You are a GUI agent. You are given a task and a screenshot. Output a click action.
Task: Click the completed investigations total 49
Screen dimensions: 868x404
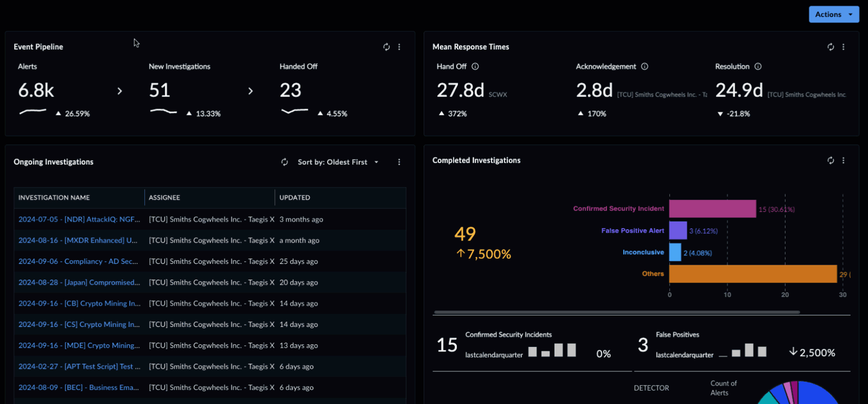click(465, 234)
